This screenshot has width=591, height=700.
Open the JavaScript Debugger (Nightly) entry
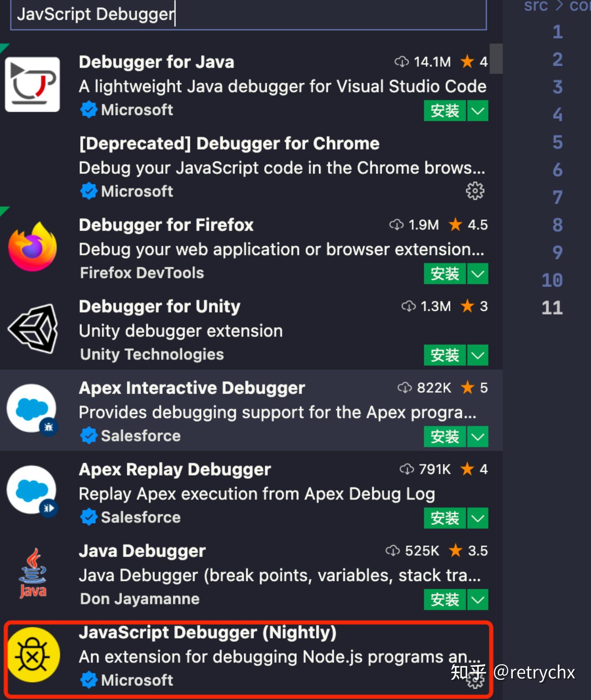(207, 633)
